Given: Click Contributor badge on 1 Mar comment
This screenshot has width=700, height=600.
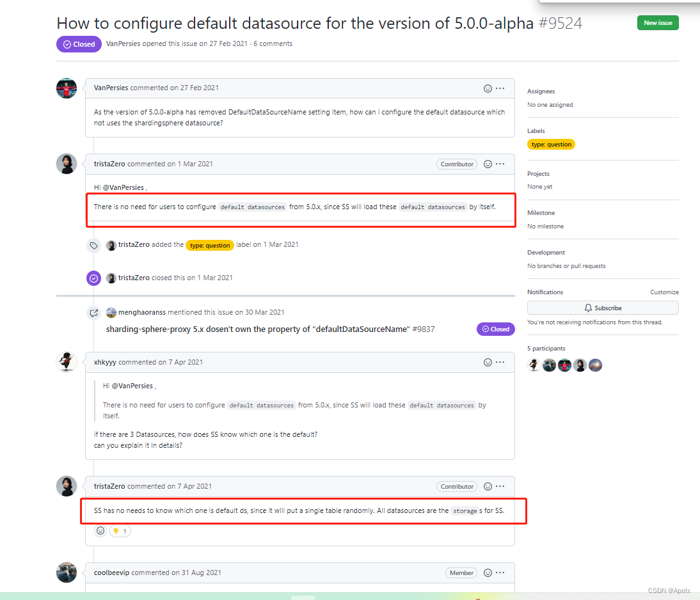Looking at the screenshot, I should tap(457, 164).
